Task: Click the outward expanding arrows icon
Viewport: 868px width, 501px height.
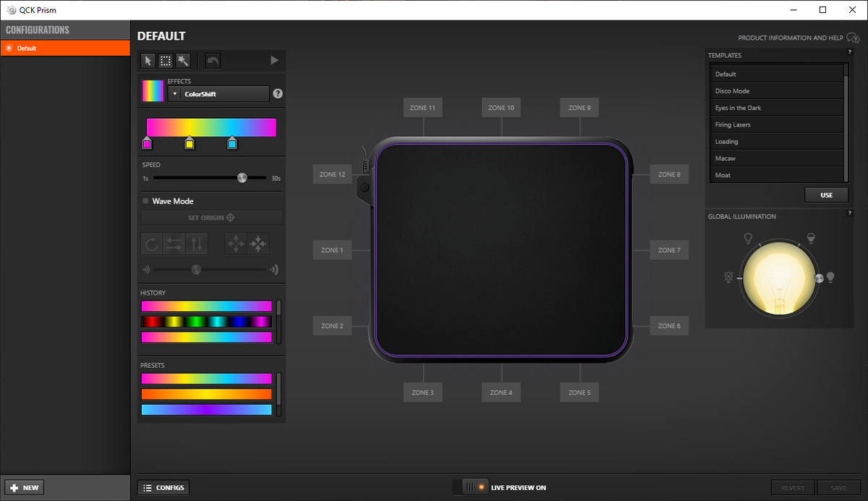Action: point(237,244)
